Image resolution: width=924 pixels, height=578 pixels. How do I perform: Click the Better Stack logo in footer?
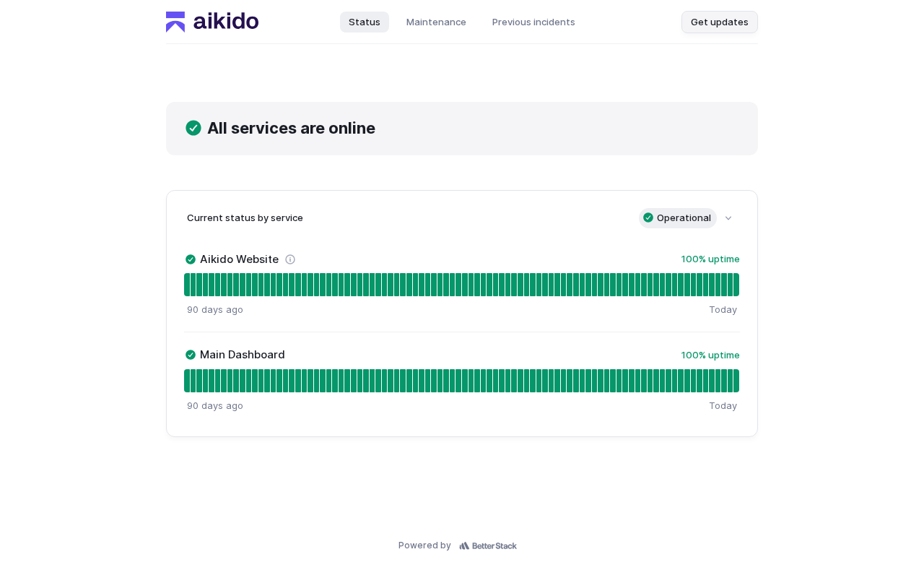[488, 545]
